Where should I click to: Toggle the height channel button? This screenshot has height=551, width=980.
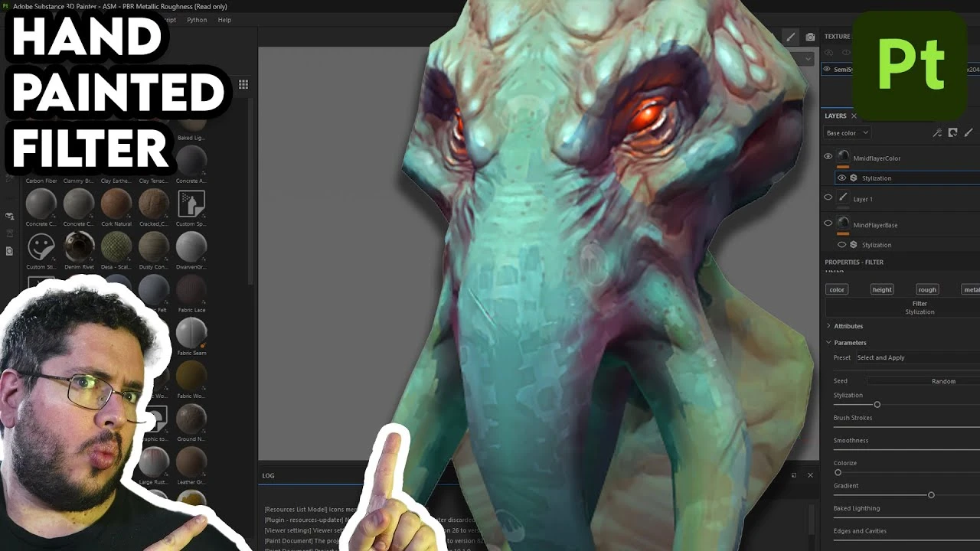[882, 289]
